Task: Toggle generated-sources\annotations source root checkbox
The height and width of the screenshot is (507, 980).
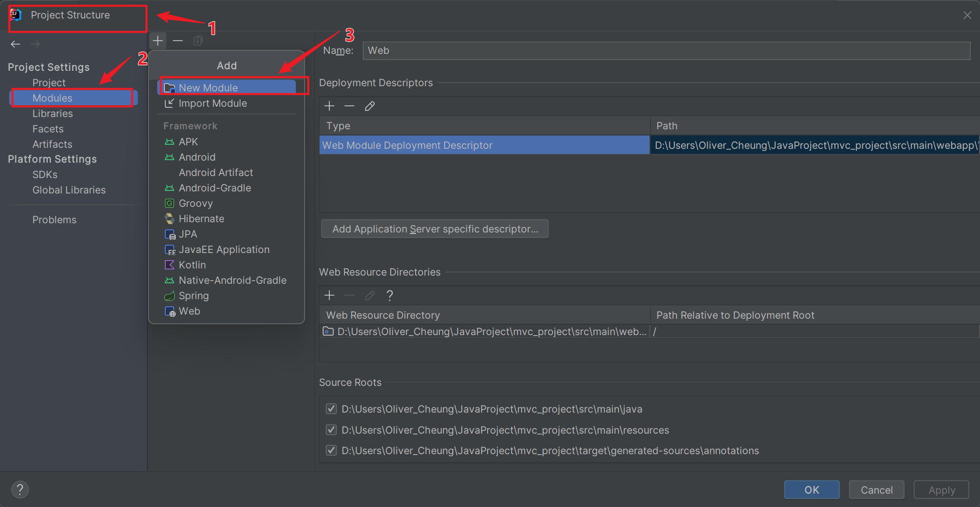Action: point(331,450)
